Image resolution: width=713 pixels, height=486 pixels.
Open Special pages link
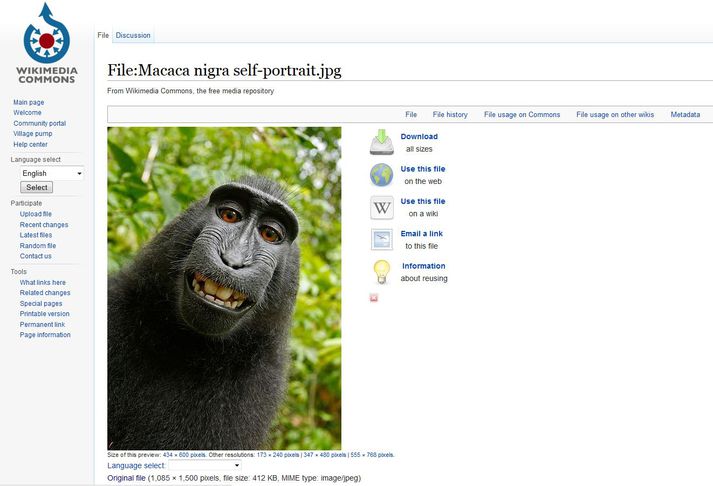[x=41, y=303]
